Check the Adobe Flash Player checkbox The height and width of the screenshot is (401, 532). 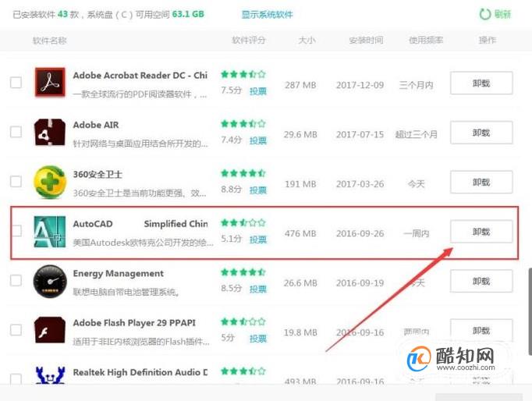coord(16,330)
